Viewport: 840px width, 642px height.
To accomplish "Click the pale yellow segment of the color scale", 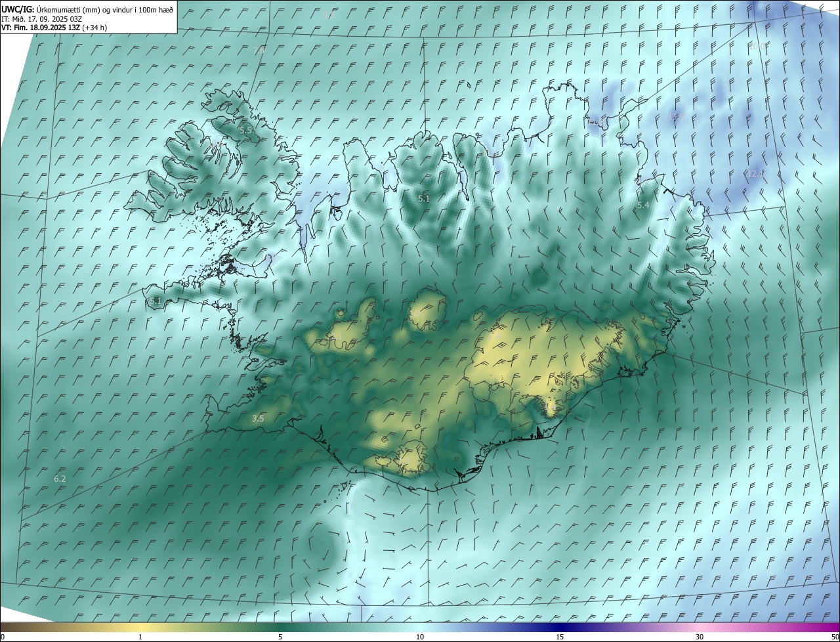I will point(141,627).
